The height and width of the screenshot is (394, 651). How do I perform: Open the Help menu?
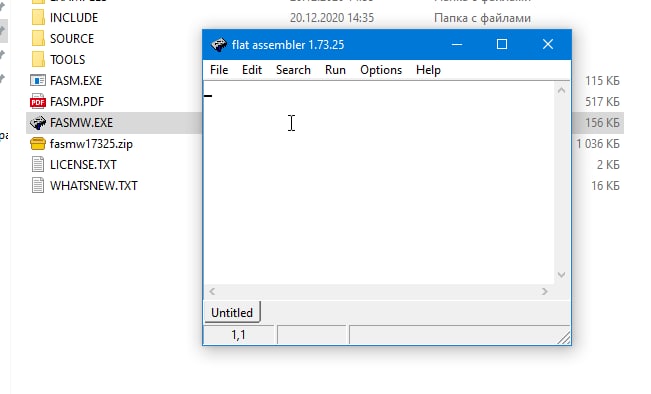[x=428, y=70]
